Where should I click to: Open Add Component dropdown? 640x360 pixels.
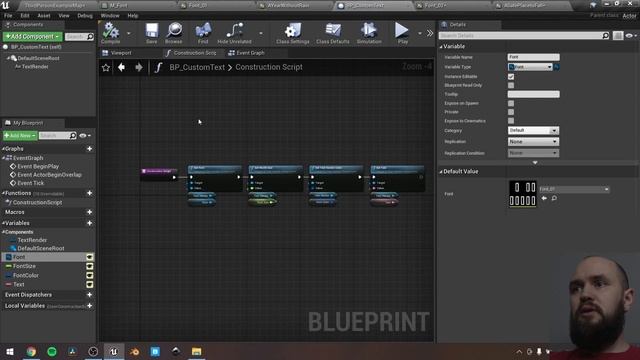33,37
